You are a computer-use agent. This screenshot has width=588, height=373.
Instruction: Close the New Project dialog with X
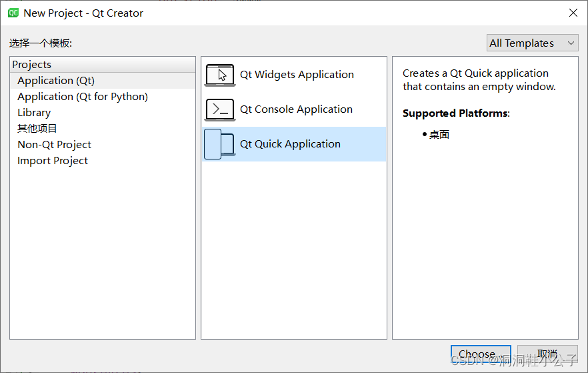(x=573, y=13)
